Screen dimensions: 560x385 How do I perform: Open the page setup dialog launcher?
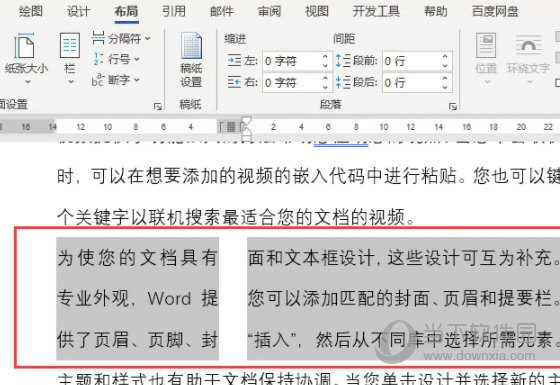pos(158,106)
